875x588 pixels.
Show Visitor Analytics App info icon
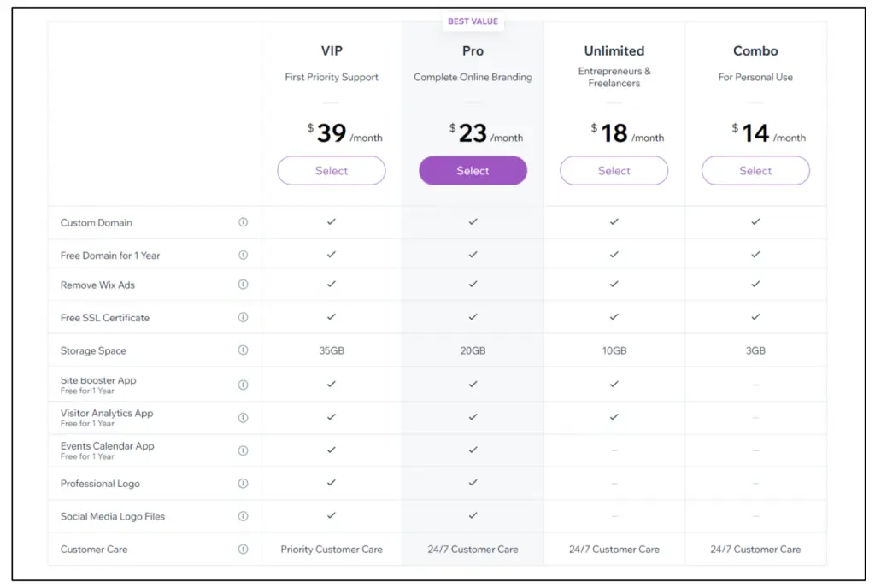pos(243,418)
